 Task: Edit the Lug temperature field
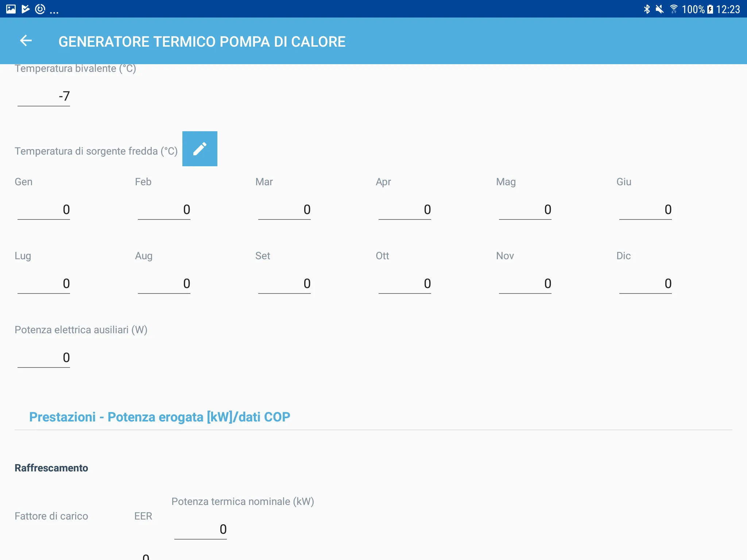point(44,284)
